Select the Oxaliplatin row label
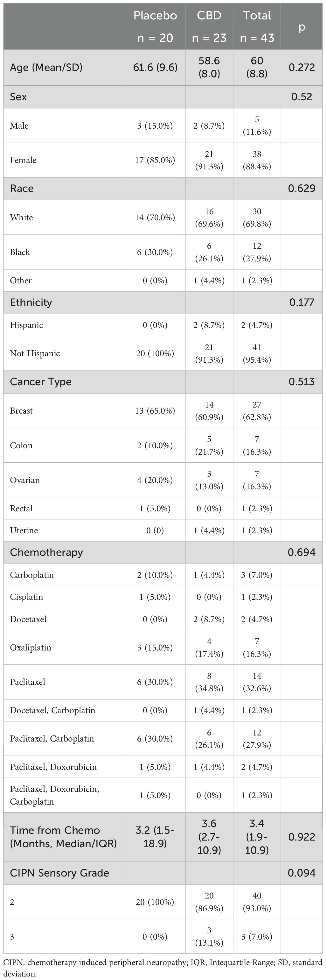 [x=31, y=648]
